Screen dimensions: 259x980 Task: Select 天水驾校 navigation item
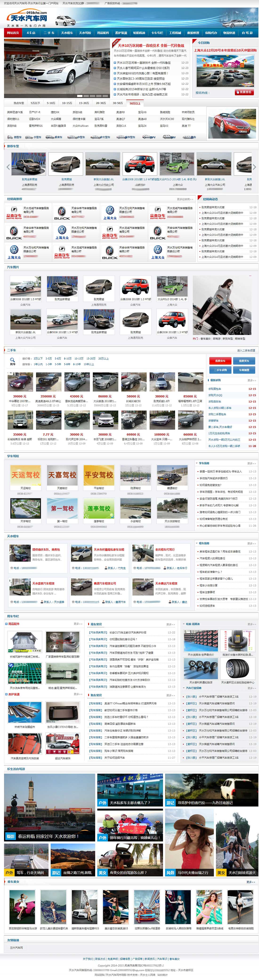click(85, 33)
